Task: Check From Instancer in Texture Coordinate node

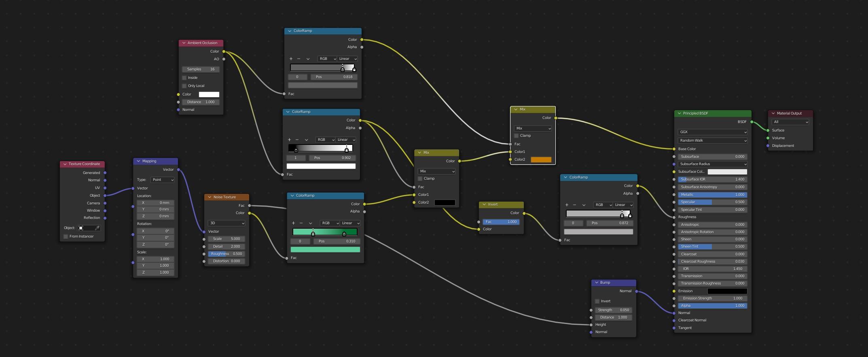Action: point(66,236)
